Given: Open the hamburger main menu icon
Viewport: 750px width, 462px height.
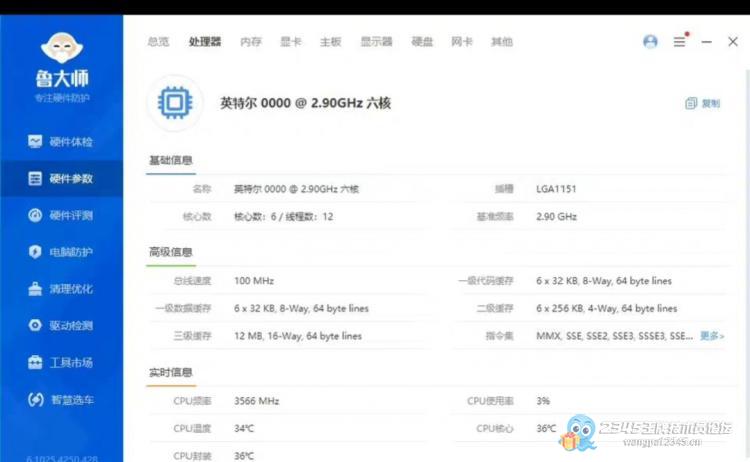Looking at the screenshot, I should point(680,42).
